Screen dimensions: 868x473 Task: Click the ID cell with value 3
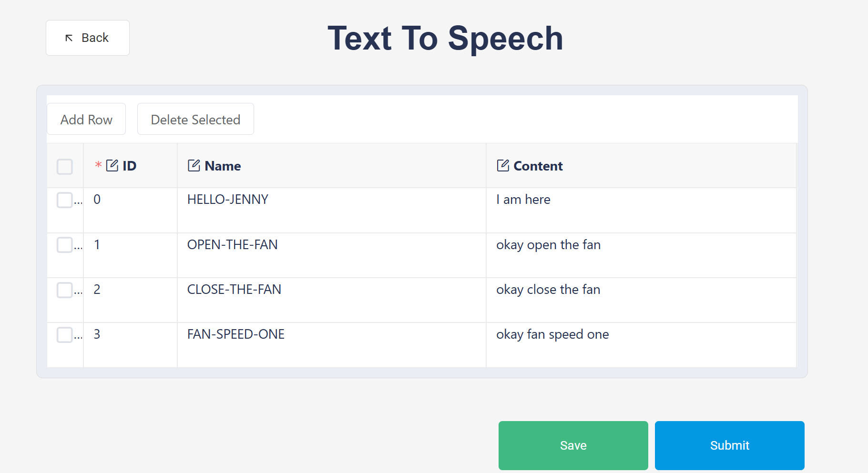pyautogui.click(x=97, y=334)
